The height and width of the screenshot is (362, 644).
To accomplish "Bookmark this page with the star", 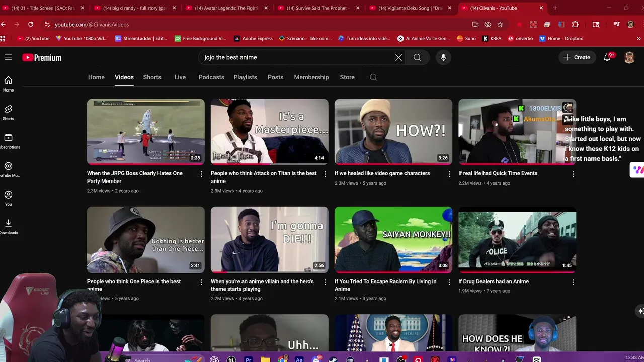I will click(500, 24).
